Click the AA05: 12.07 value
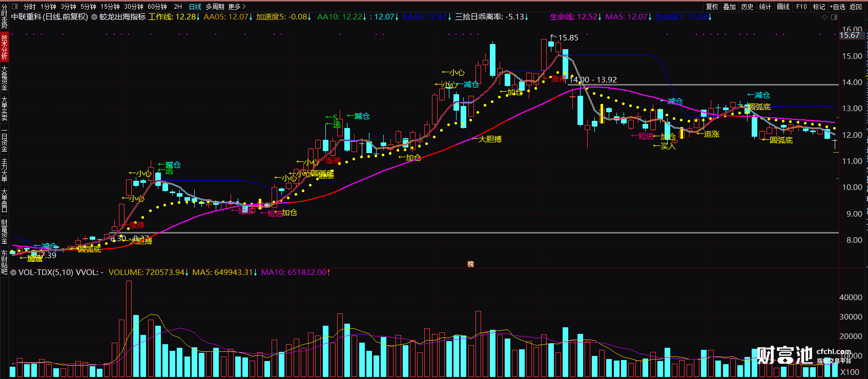The image size is (868, 379). (x=228, y=17)
